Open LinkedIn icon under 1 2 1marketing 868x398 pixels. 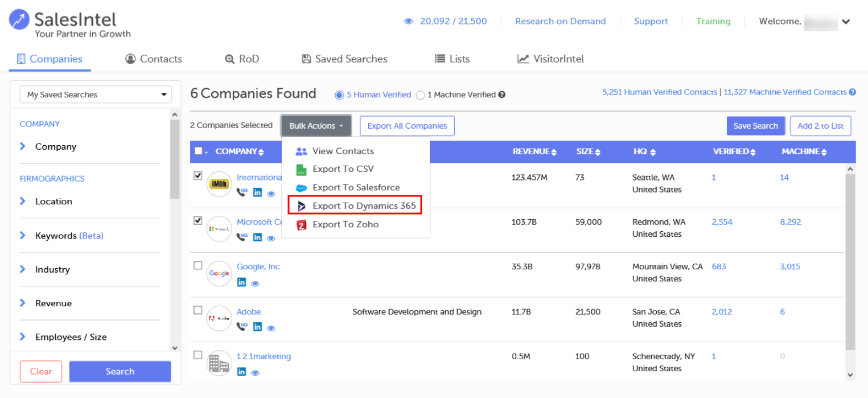pyautogui.click(x=241, y=372)
